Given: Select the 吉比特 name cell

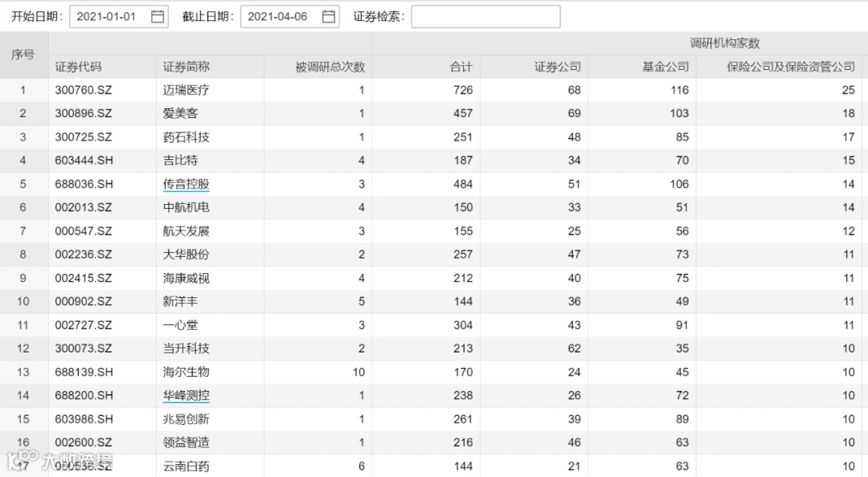Looking at the screenshot, I should (x=180, y=161).
